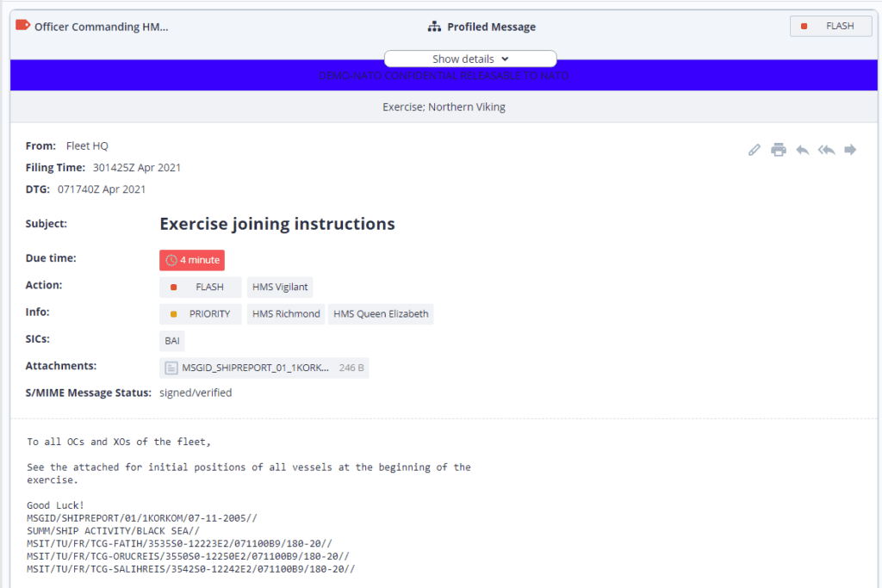The width and height of the screenshot is (882, 588).
Task: Print the message using printer icon
Action: pos(779,150)
